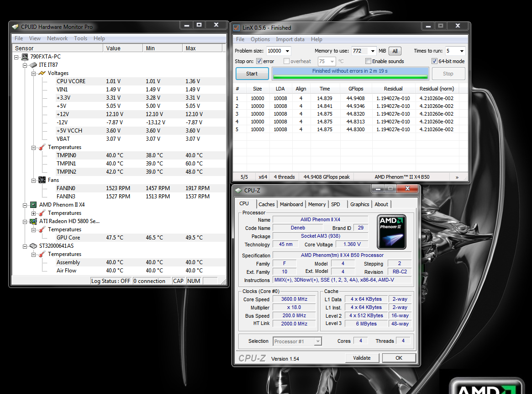Collapse the Voltages node
Image resolution: width=532 pixels, height=394 pixels.
coord(34,74)
